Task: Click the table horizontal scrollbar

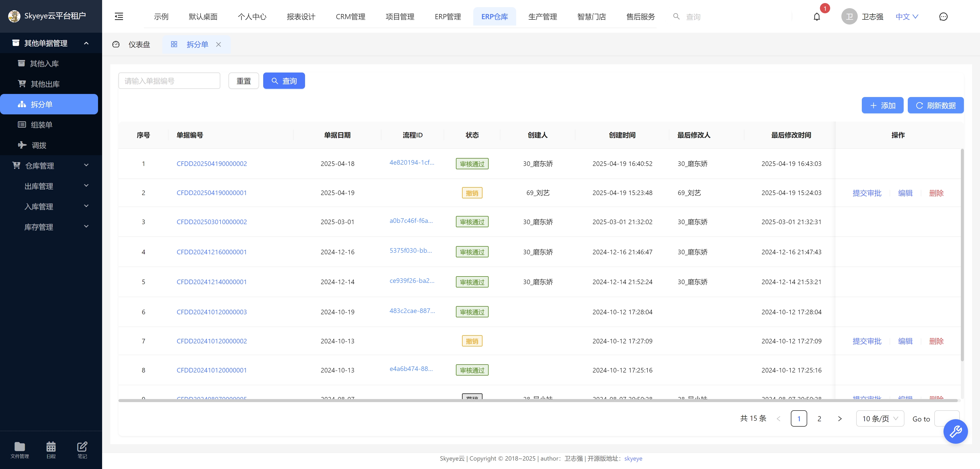Action: click(538, 400)
